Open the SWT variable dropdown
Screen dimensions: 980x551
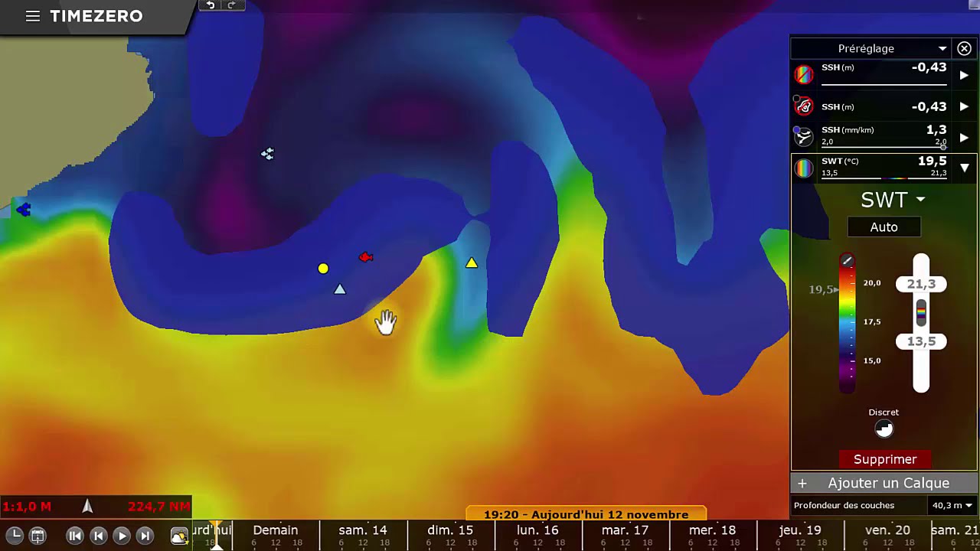click(x=893, y=200)
